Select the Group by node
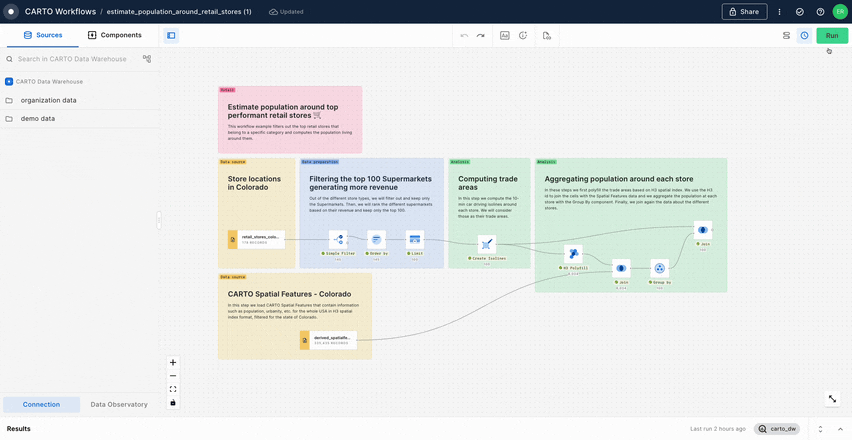Image resolution: width=852 pixels, height=440 pixels. point(659,268)
